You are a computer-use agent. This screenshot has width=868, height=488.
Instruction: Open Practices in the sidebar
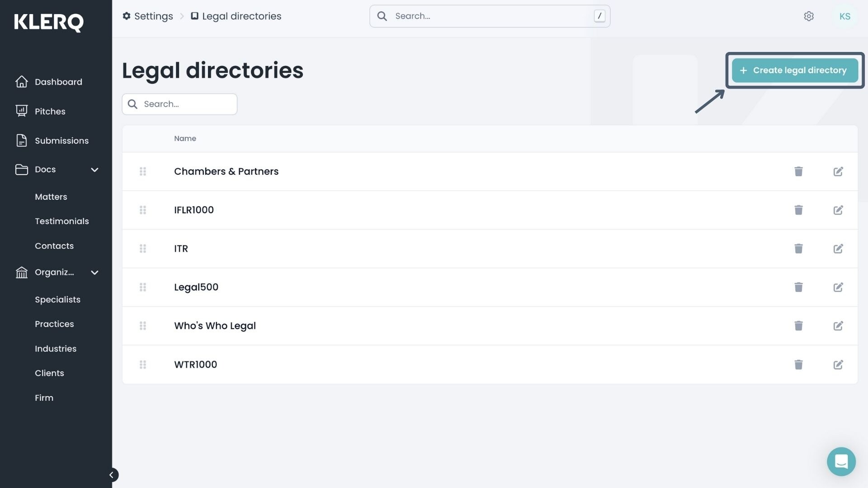tap(54, 324)
